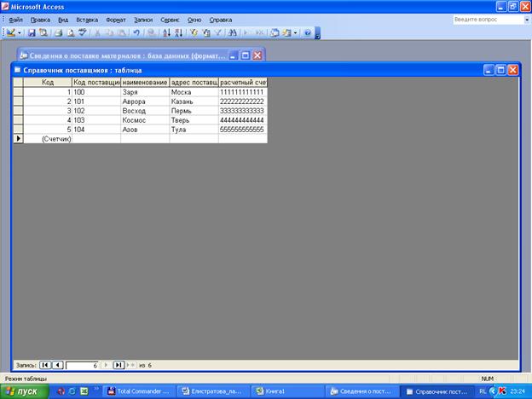This screenshot has height=399, width=532.
Task: Click the cell containing Тверь
Action: (194, 120)
